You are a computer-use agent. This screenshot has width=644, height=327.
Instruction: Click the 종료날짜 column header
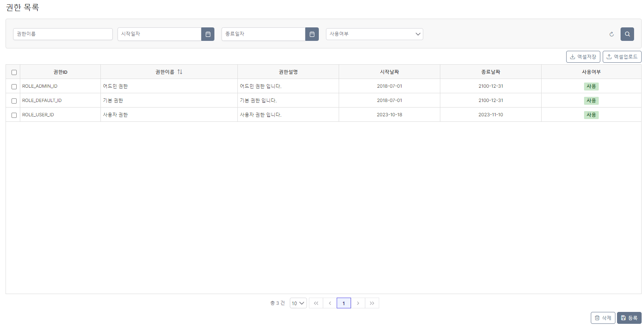pos(491,72)
